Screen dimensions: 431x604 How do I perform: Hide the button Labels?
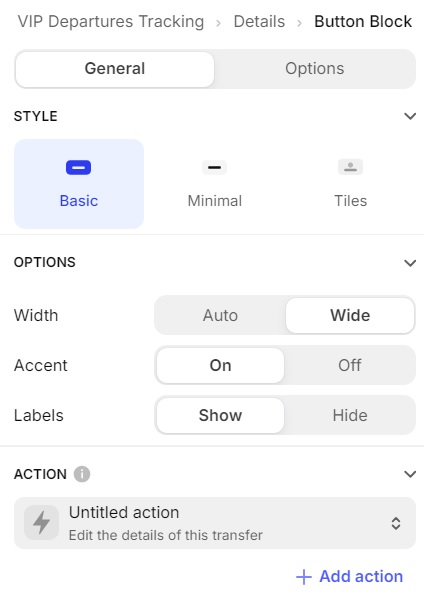pos(350,415)
